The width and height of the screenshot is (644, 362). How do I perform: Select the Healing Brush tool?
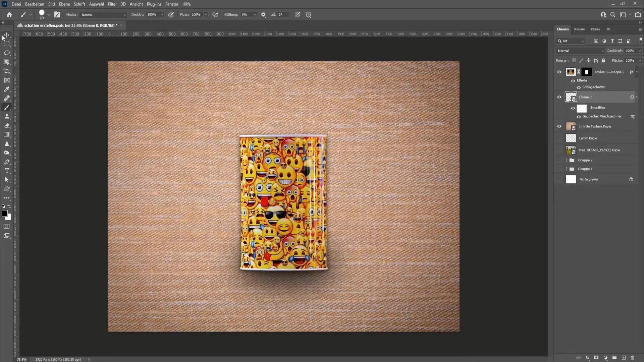coord(7,98)
